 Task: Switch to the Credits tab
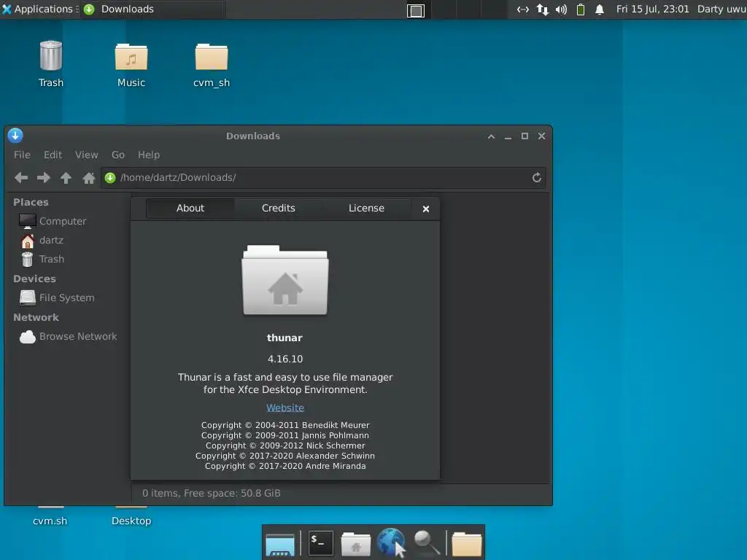tap(278, 208)
